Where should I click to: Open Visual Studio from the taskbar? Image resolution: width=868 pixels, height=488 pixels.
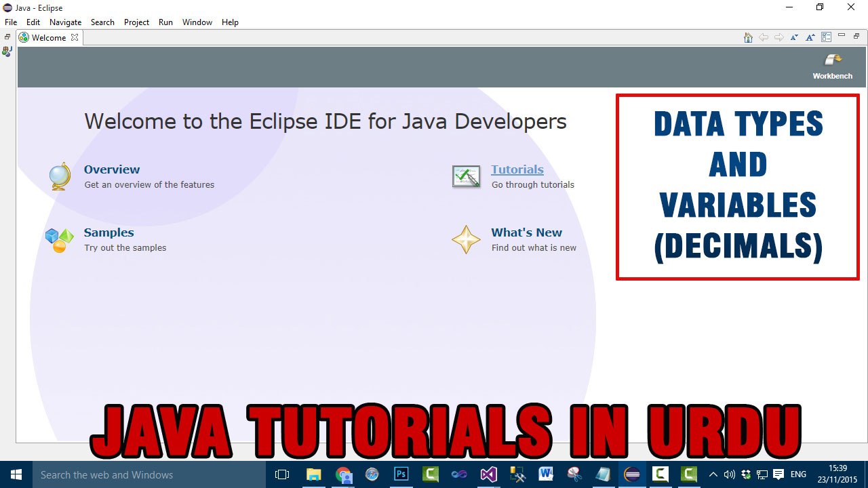488,474
